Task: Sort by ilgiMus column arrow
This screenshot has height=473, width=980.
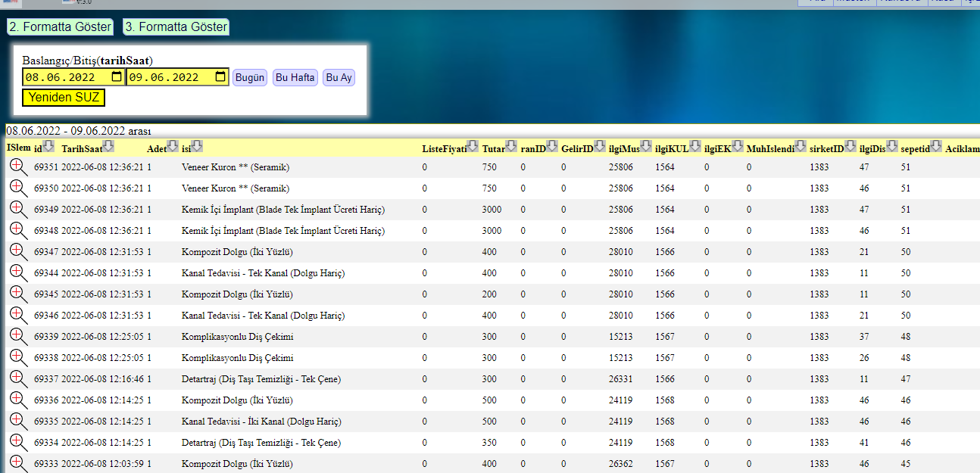Action: pos(646,146)
